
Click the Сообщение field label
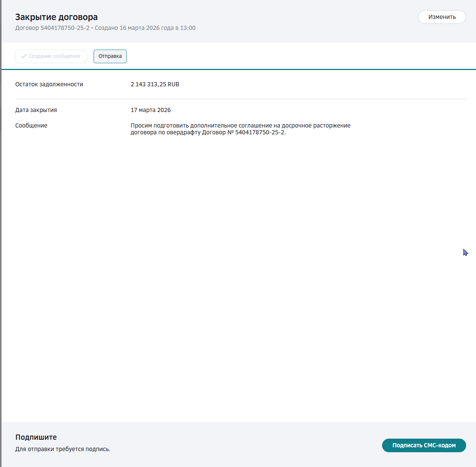[x=31, y=126]
